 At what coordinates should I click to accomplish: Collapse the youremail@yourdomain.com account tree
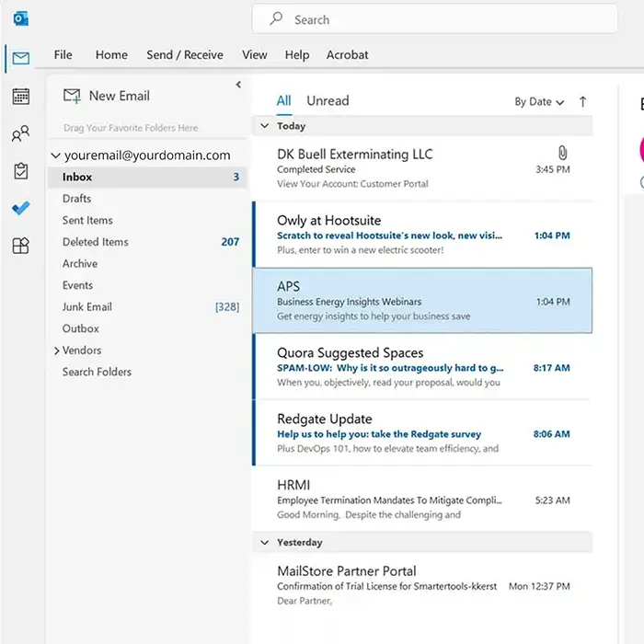tap(55, 155)
